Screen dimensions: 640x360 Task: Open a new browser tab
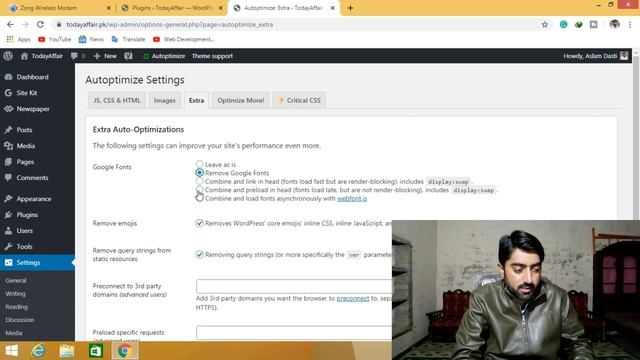tap(350, 8)
